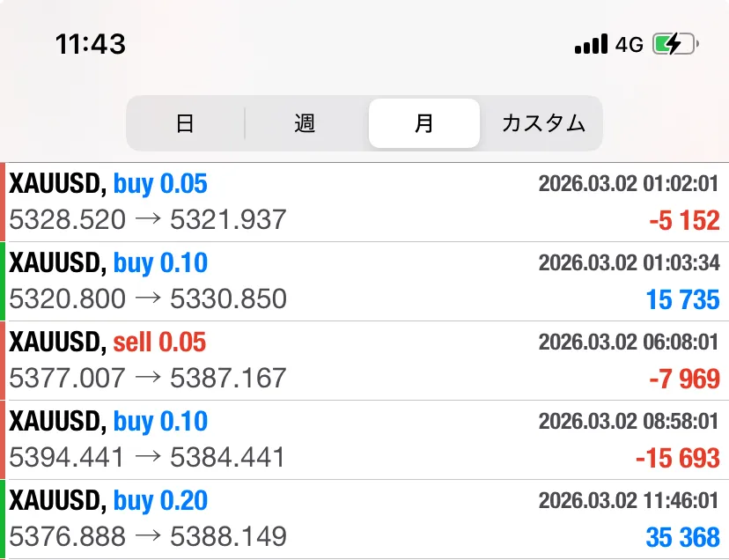This screenshot has width=729, height=560.
Task: Tap the 11:43 status bar clock
Action: coord(91,44)
